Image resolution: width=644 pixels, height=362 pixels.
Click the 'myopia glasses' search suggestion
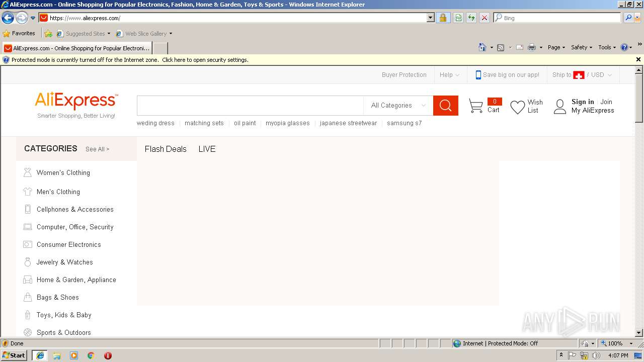pyautogui.click(x=288, y=123)
